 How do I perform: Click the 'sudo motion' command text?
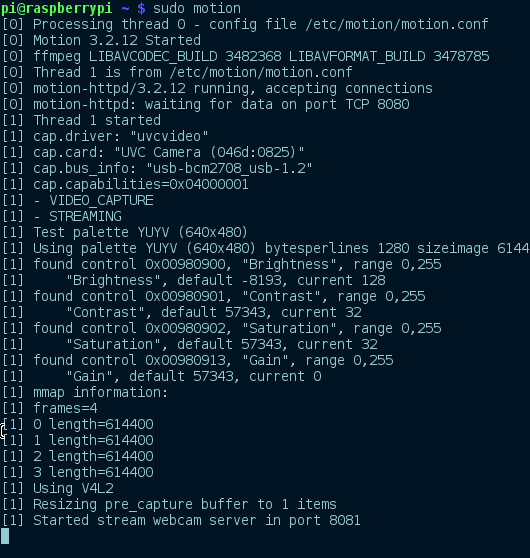point(197,8)
